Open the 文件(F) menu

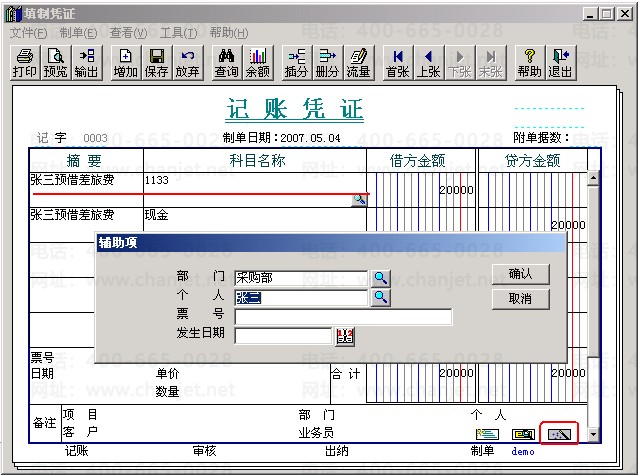point(28,33)
